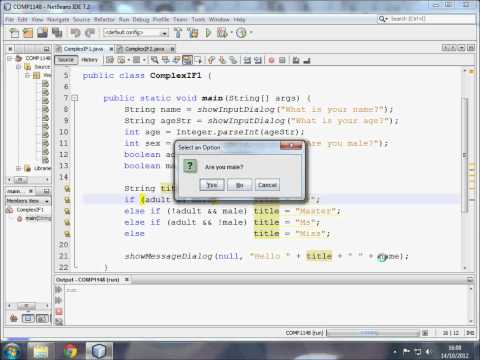Click the NetBeans taskbar icon
This screenshot has width=480, height=360.
[99, 351]
